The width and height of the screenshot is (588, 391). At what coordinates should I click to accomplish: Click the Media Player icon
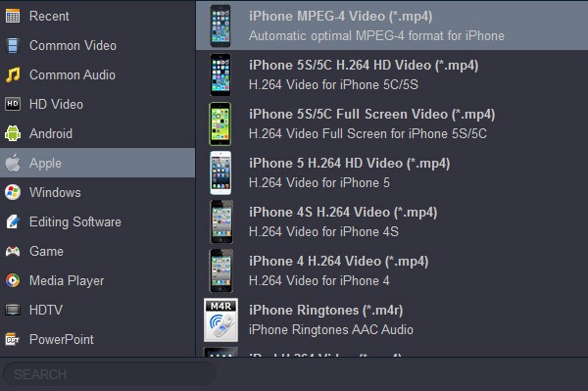(x=13, y=280)
